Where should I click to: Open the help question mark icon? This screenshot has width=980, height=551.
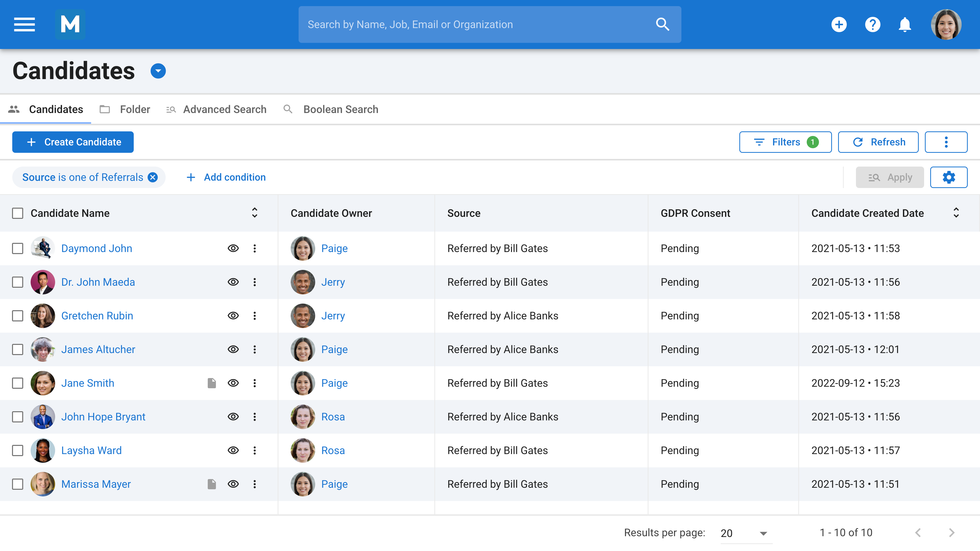(873, 24)
